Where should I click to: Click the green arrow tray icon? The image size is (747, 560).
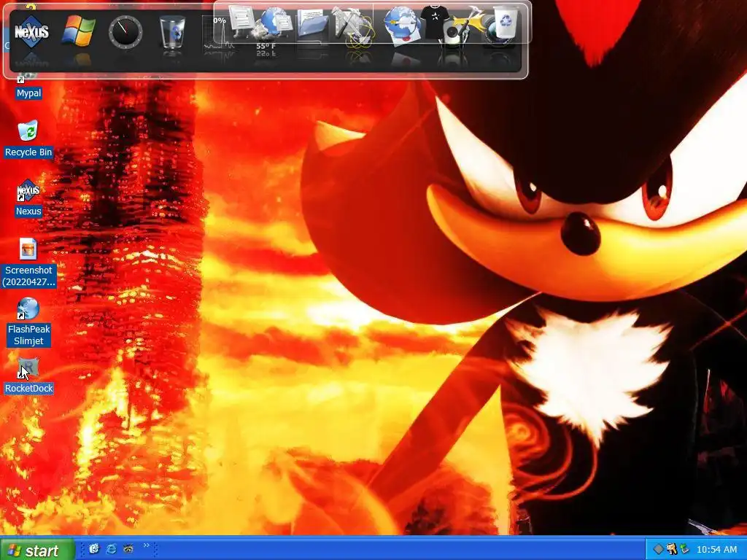pyautogui.click(x=684, y=549)
